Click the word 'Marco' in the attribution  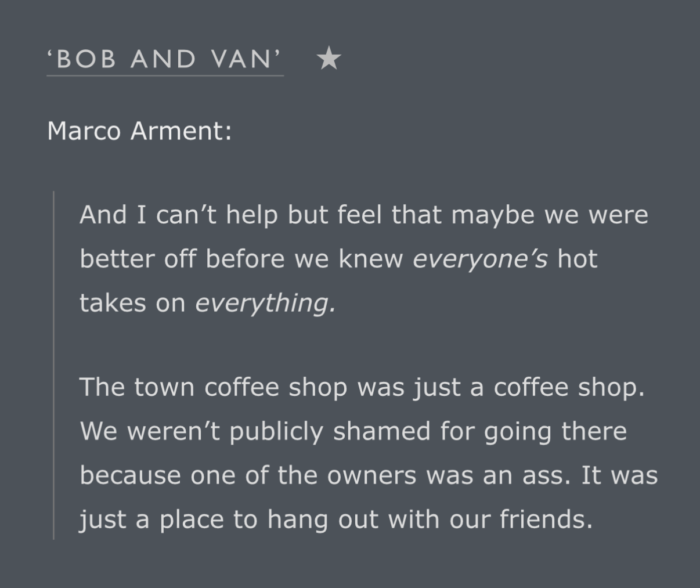(84, 131)
